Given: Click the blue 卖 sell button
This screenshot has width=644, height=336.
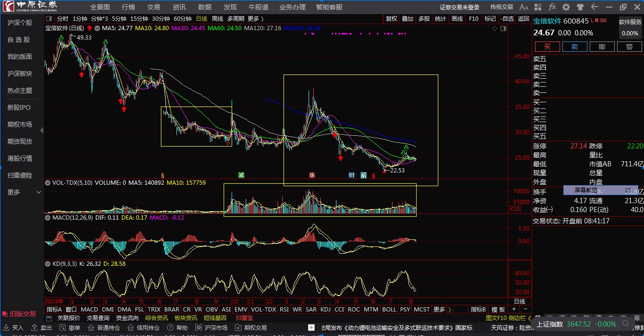Looking at the screenshot, I should tap(575, 47).
